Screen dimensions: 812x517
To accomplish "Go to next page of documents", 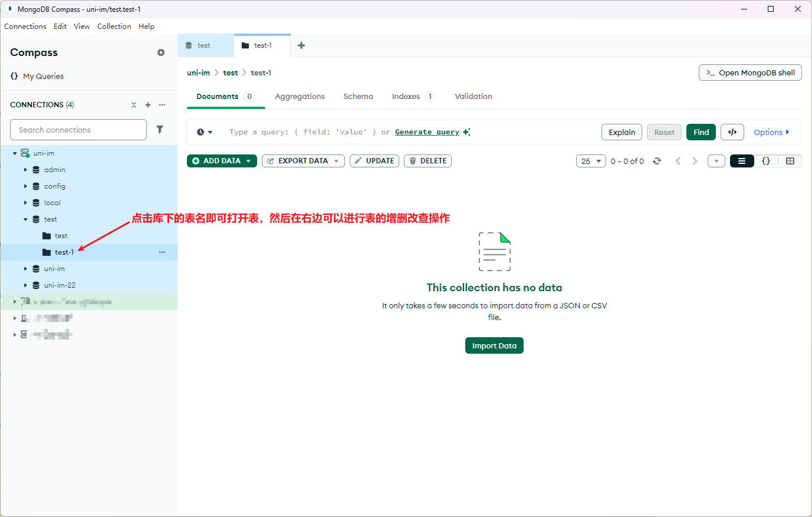I will (x=695, y=161).
